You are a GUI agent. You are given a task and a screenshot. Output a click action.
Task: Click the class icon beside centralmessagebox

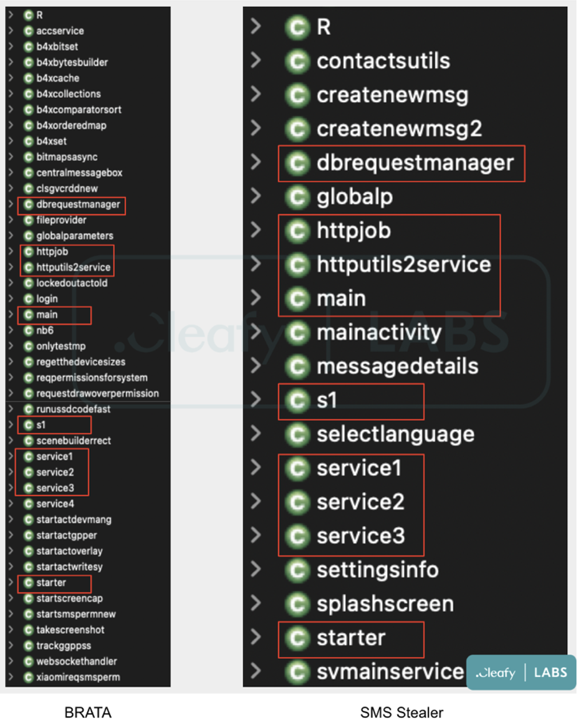click(29, 173)
